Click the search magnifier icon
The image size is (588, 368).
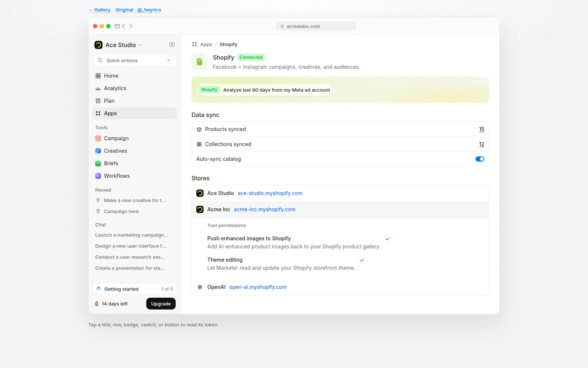coord(100,60)
